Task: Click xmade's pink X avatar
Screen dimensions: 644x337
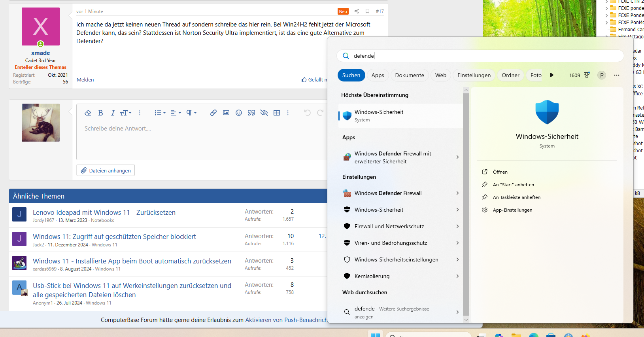Action: tap(41, 27)
